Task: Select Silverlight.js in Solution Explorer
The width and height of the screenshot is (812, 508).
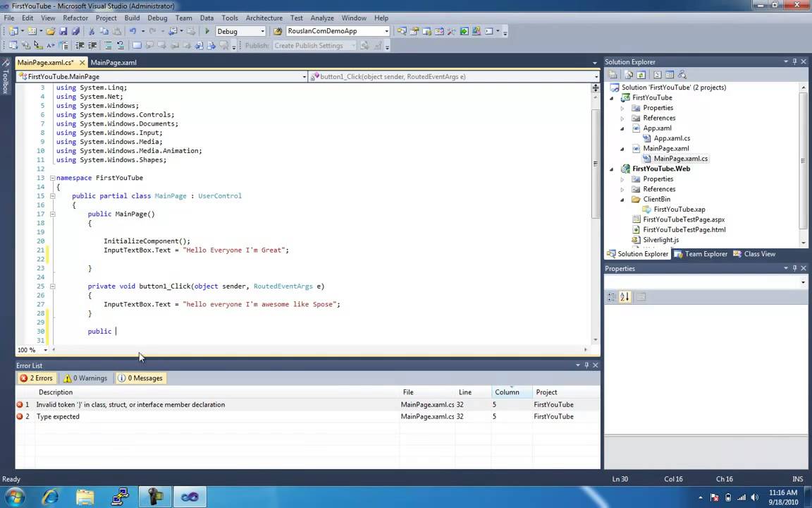Action: [x=660, y=240]
